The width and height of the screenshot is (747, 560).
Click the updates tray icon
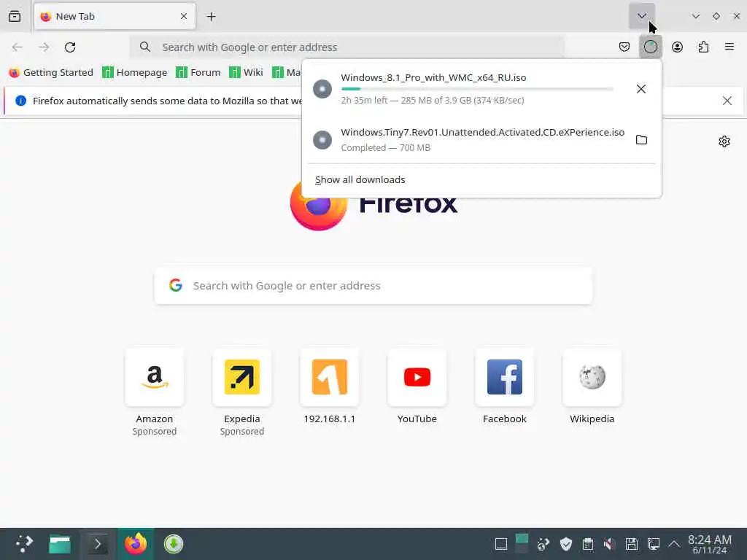click(543, 544)
